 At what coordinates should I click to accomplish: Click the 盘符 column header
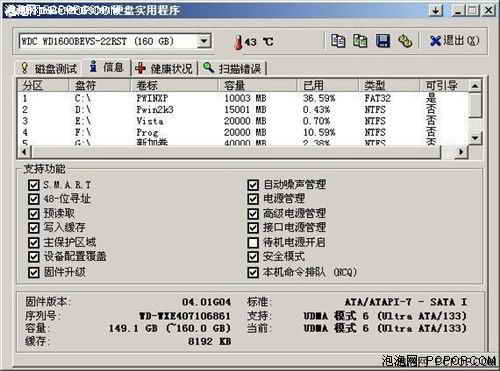99,86
